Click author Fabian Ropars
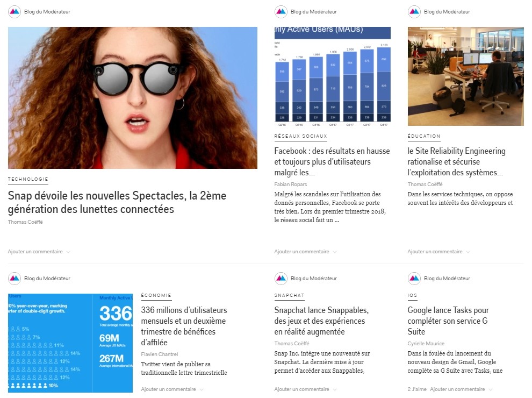 291,184
